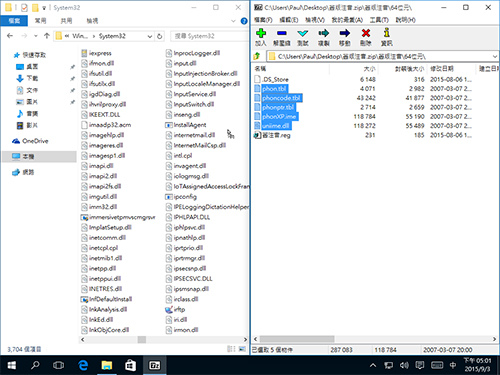500x375 pixels.
Task: Open the fourth ribbon tab (View) in Explorer
Action: pyautogui.click(x=92, y=21)
